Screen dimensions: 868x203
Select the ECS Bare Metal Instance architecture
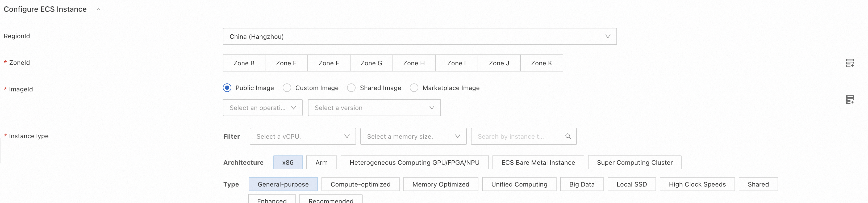point(538,163)
